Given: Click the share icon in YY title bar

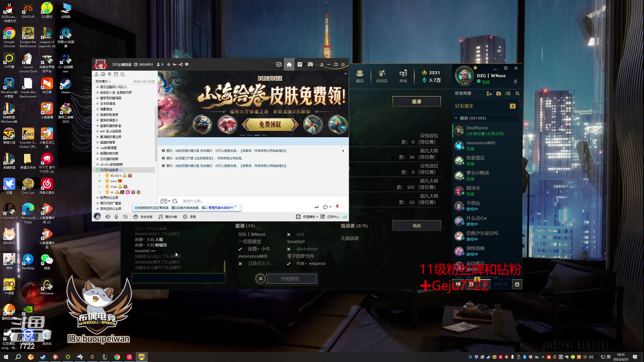Looking at the screenshot, I should (181, 65).
